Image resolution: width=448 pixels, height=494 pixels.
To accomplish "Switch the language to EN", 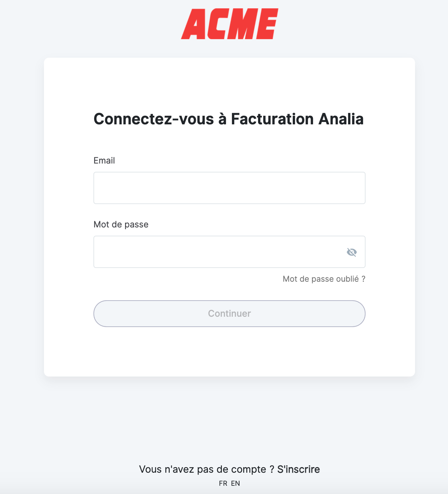I will (x=235, y=483).
